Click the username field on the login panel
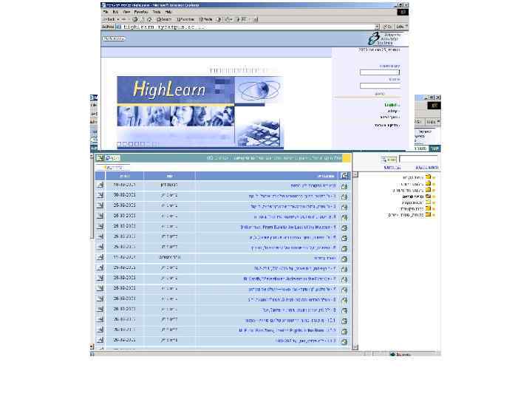This screenshot has height=399, width=532. point(380,72)
